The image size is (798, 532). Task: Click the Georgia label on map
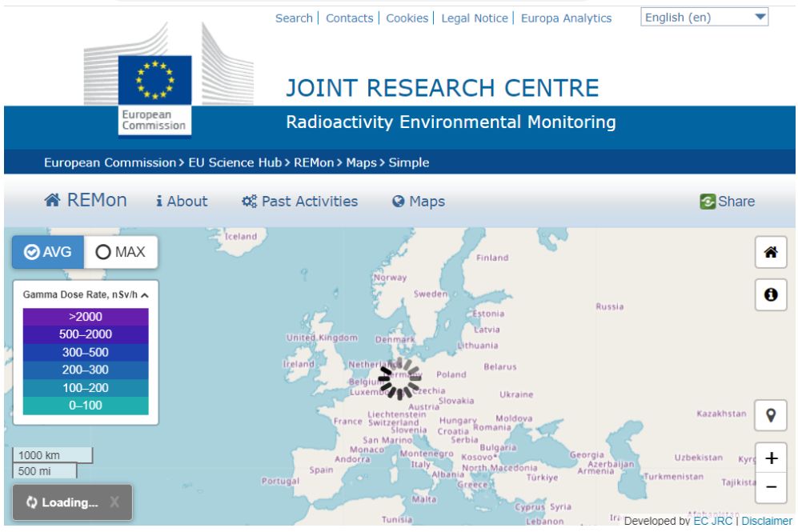coord(587,455)
